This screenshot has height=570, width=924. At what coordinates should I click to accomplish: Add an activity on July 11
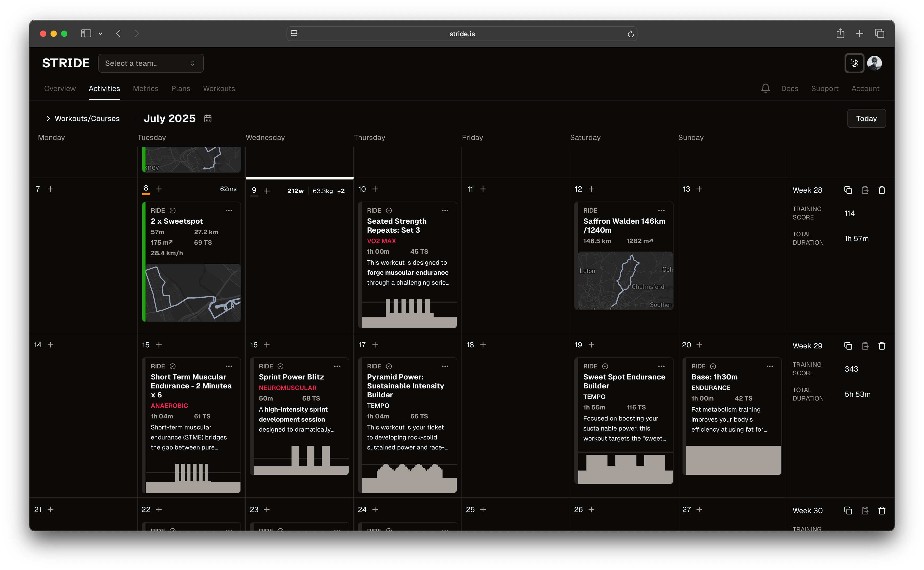click(x=483, y=189)
